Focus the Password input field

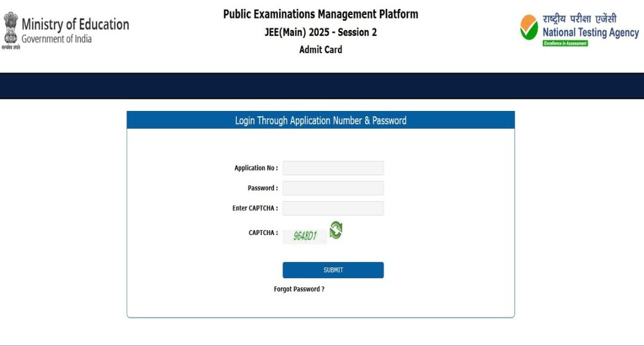333,189
